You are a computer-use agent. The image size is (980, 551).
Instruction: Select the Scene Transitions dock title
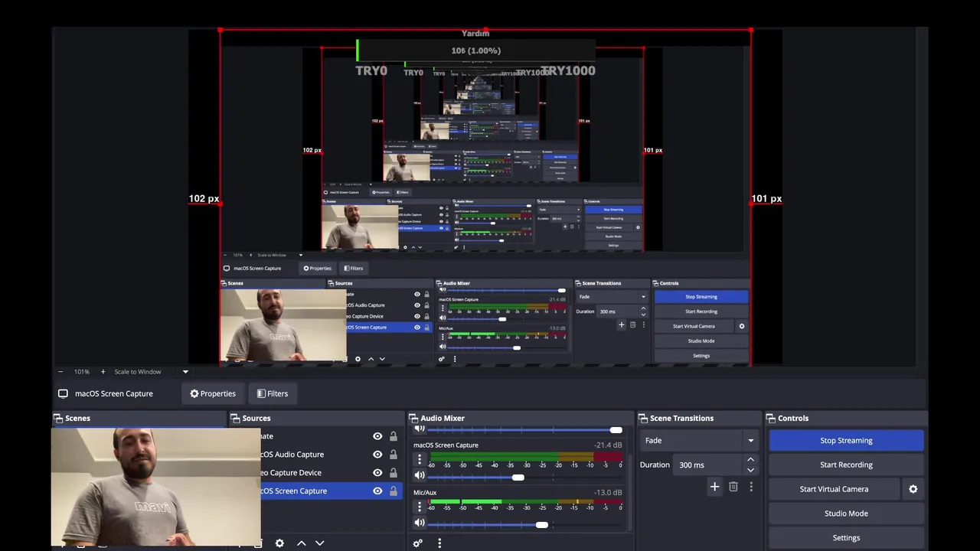(681, 419)
